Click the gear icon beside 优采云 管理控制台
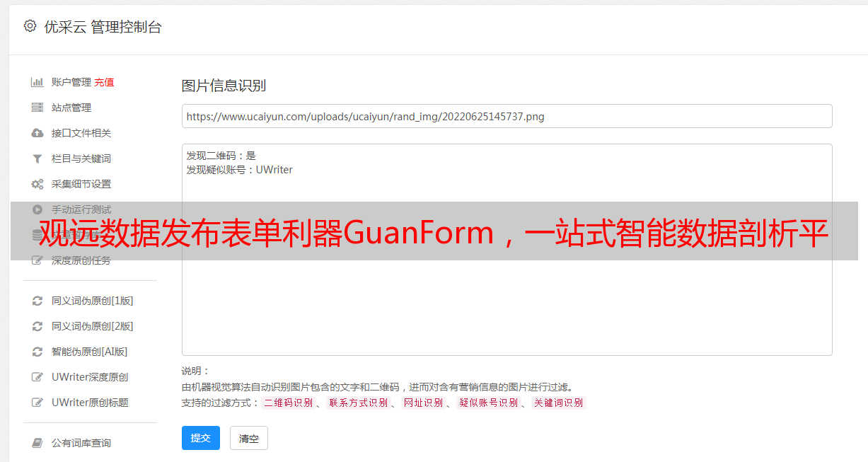This screenshot has width=868, height=462. pyautogui.click(x=30, y=26)
